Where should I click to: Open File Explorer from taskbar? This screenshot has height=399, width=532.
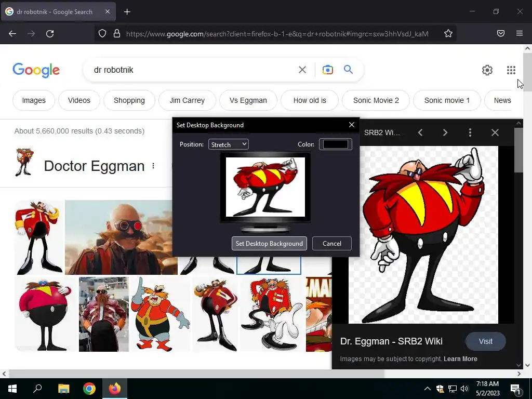click(x=63, y=389)
